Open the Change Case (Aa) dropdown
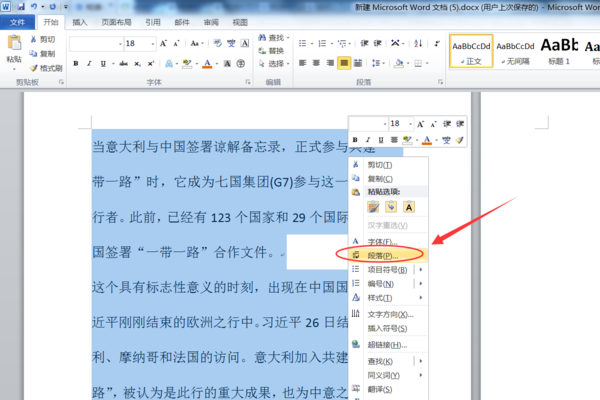The width and height of the screenshot is (600, 400). [197, 44]
